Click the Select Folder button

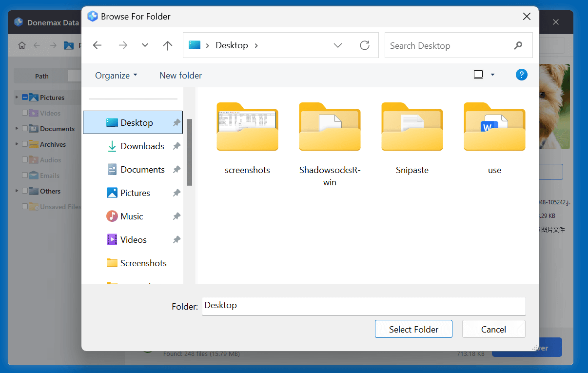pyautogui.click(x=413, y=329)
